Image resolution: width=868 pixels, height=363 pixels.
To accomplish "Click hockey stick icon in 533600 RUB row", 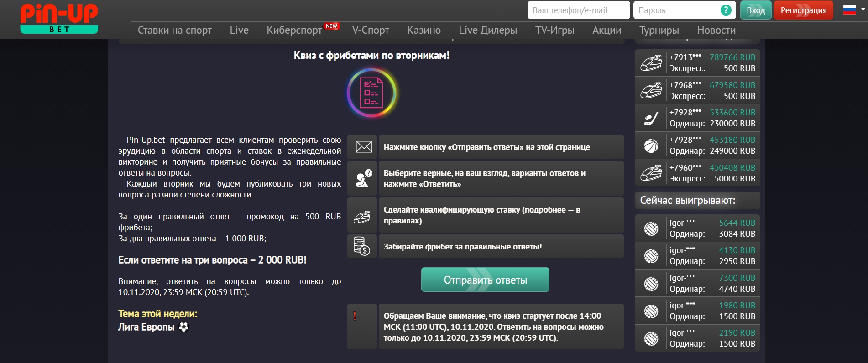I will coord(651,118).
